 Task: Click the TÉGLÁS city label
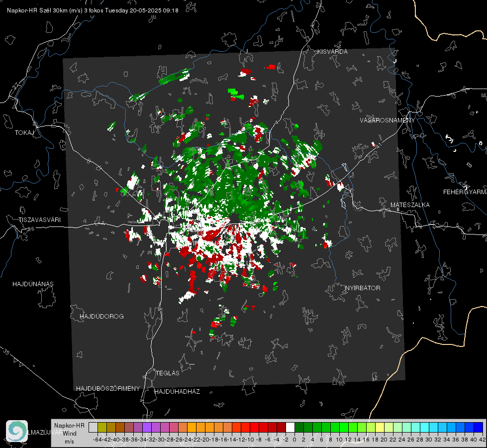[x=168, y=373]
